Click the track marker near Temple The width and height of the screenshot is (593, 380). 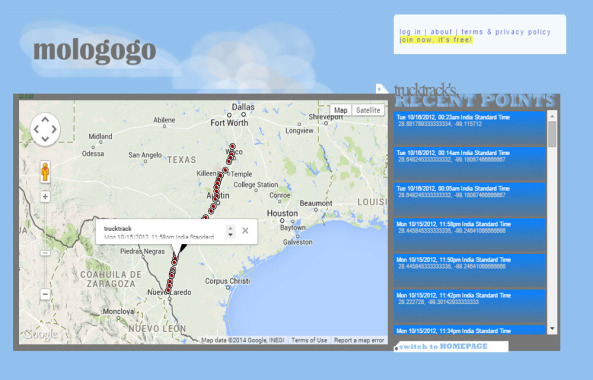(x=225, y=170)
